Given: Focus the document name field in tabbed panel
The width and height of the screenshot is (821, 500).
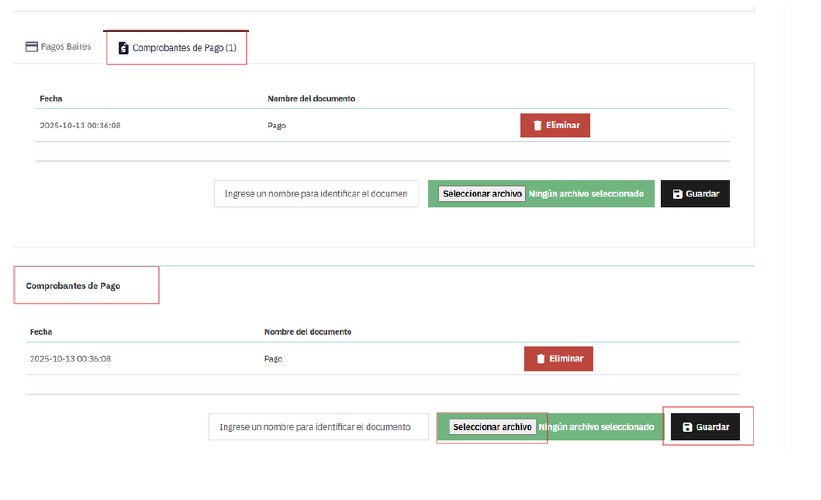Looking at the screenshot, I should pyautogui.click(x=315, y=194).
